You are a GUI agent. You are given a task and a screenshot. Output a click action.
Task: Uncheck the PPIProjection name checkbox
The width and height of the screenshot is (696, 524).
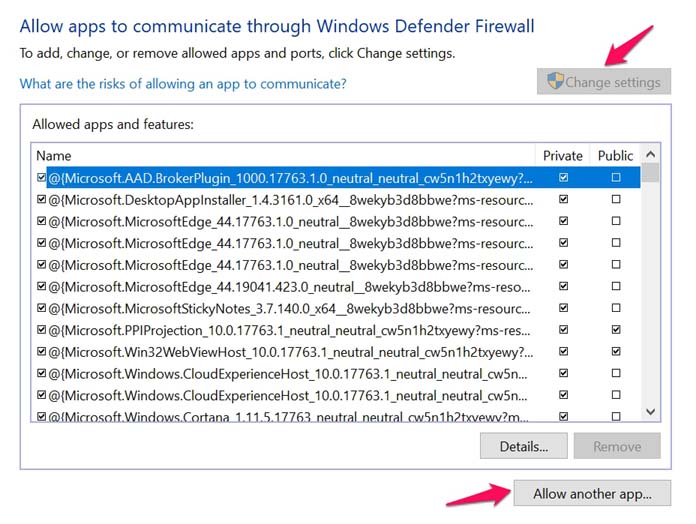pyautogui.click(x=41, y=330)
